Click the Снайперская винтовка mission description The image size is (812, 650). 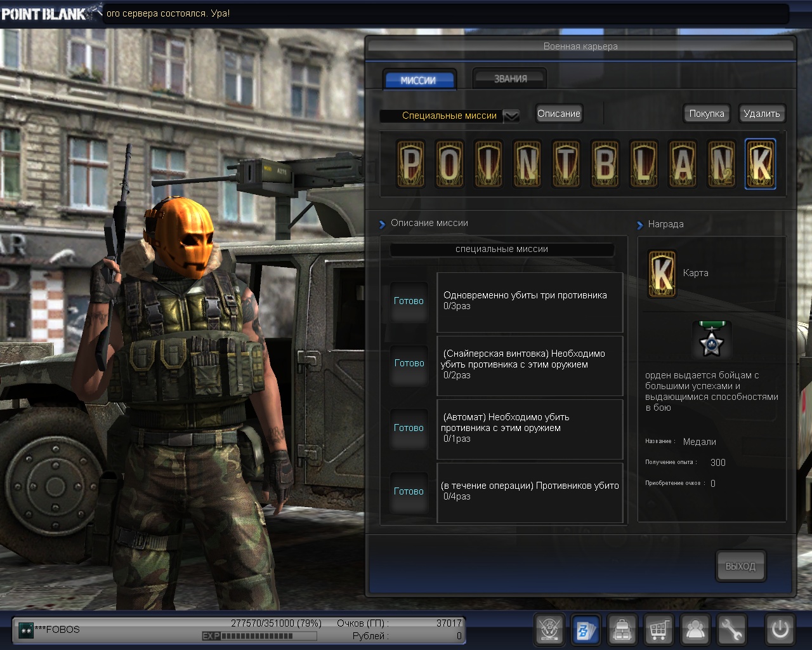tap(523, 364)
